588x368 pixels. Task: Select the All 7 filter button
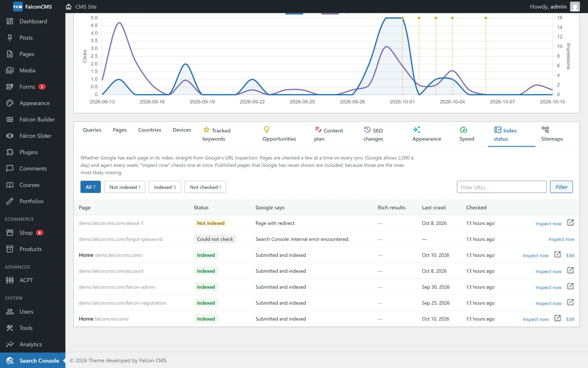(x=90, y=187)
